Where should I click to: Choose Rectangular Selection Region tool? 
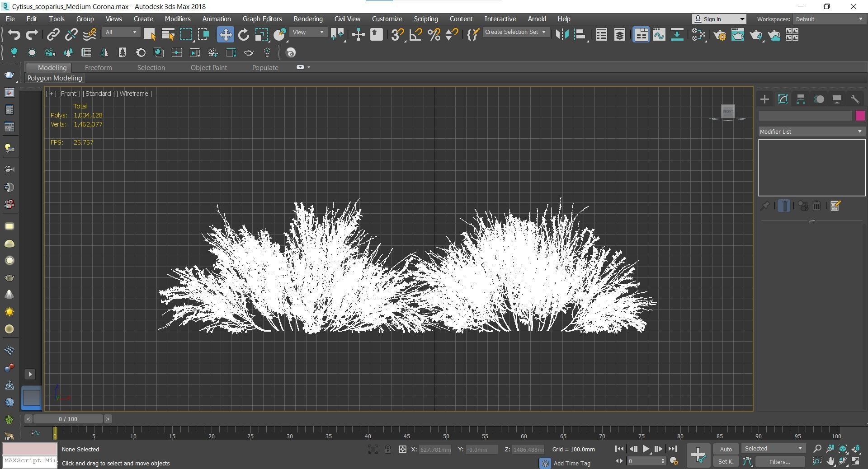tap(186, 35)
